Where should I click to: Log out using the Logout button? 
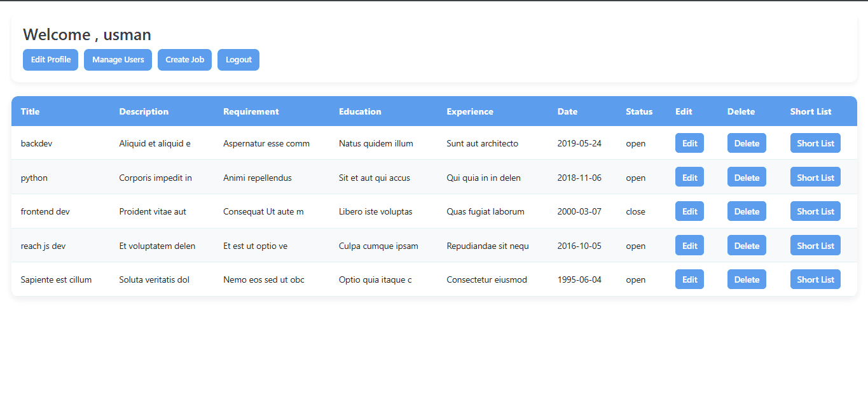pos(238,60)
